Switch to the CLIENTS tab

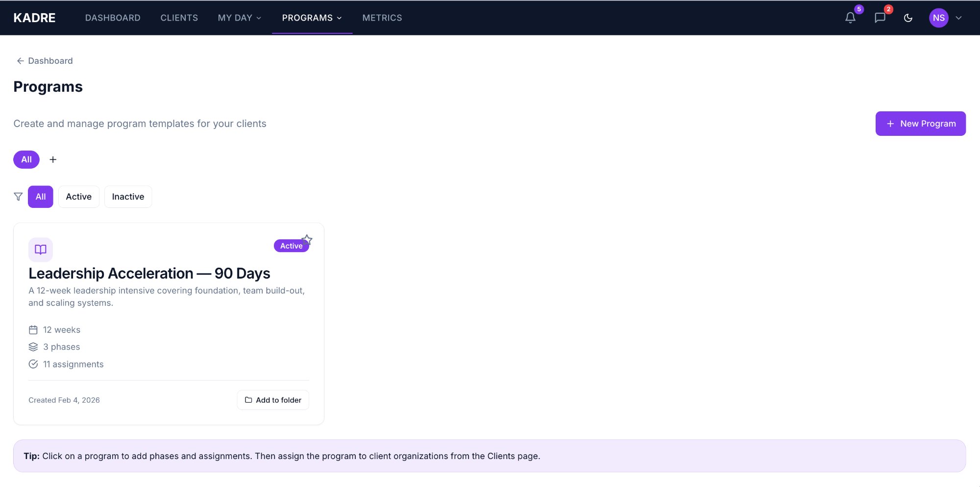click(x=179, y=18)
